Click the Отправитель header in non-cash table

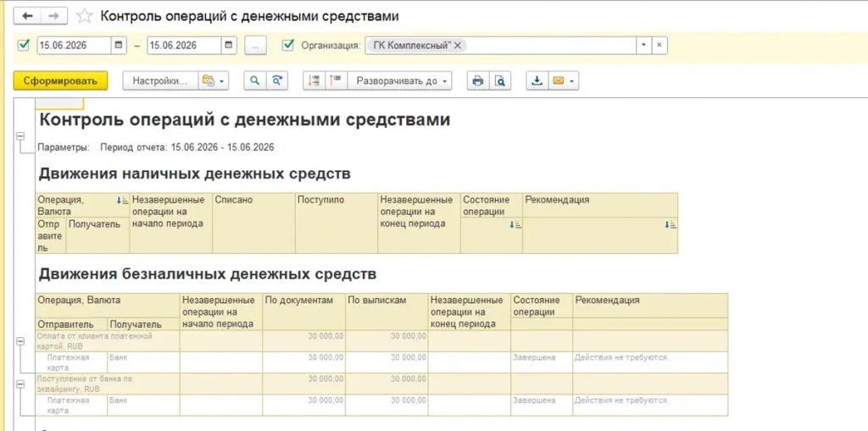click(x=71, y=324)
